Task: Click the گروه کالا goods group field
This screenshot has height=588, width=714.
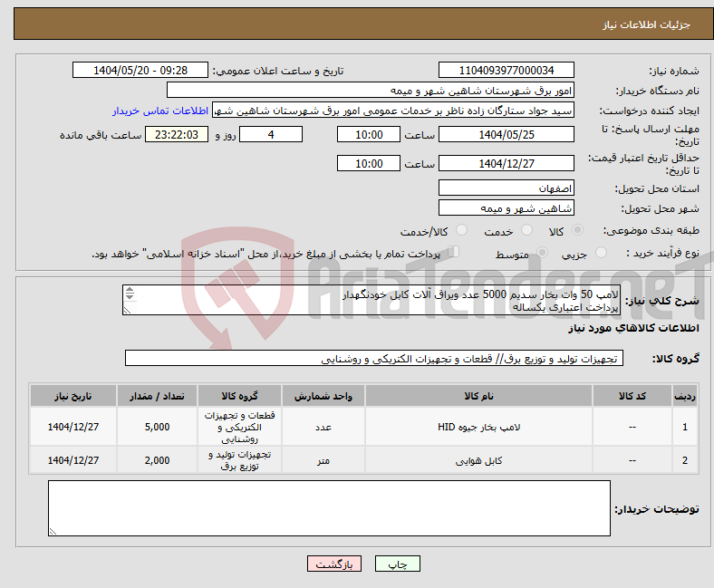Action: pyautogui.click(x=374, y=359)
